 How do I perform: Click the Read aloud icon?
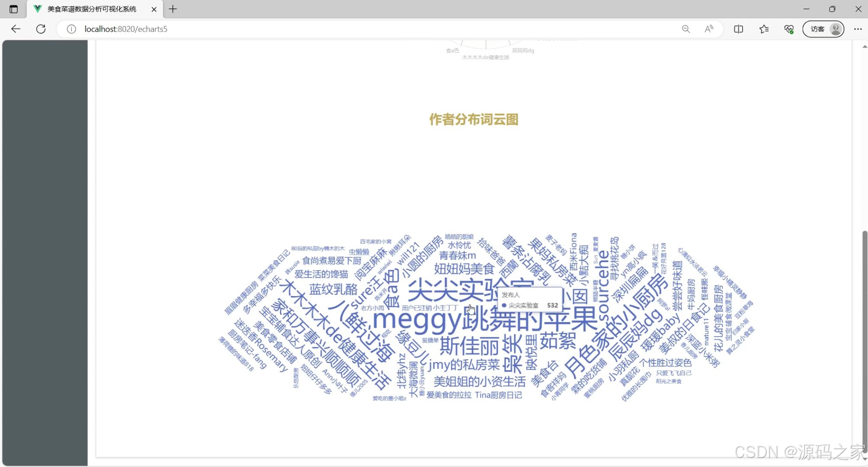point(708,29)
